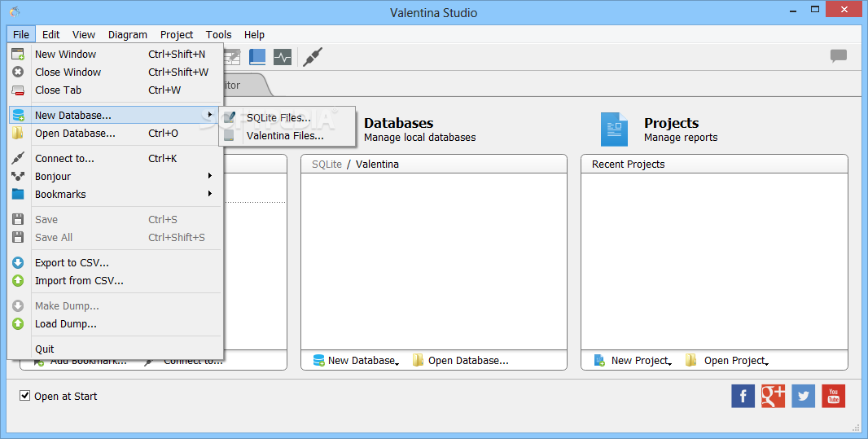Open the Diagram menu
Screen dimensions: 868x439
127,34
